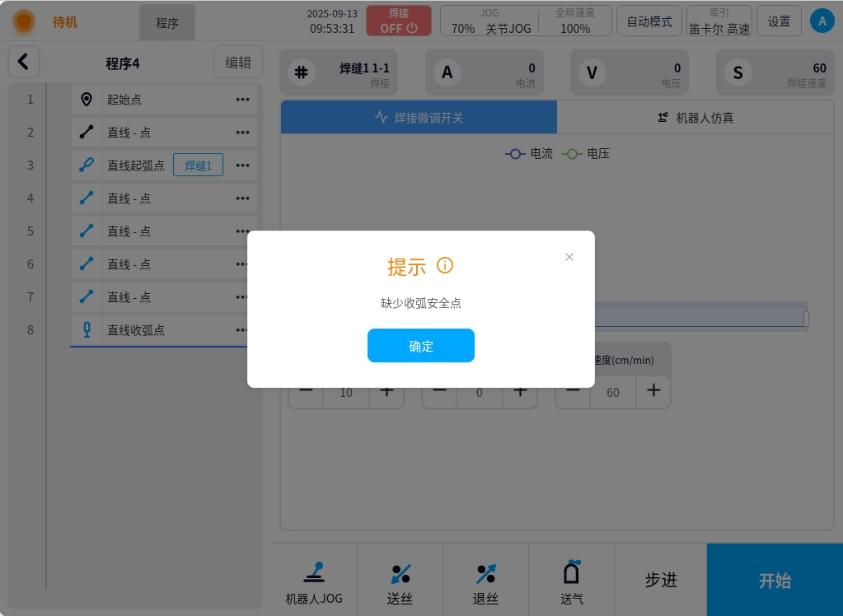Open more options for 直线起弧点 row

pyautogui.click(x=242, y=166)
